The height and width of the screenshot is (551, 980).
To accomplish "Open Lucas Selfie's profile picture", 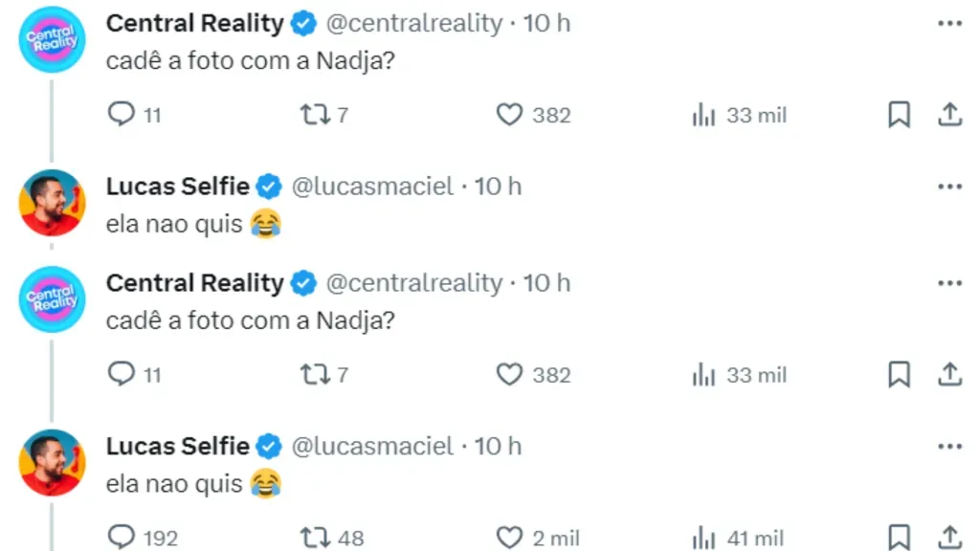I will 51,203.
